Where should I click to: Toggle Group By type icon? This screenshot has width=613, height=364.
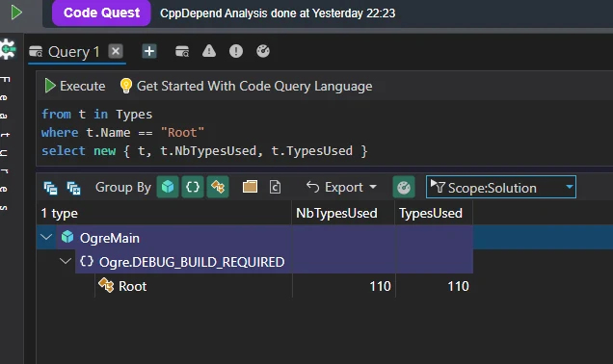(x=218, y=187)
